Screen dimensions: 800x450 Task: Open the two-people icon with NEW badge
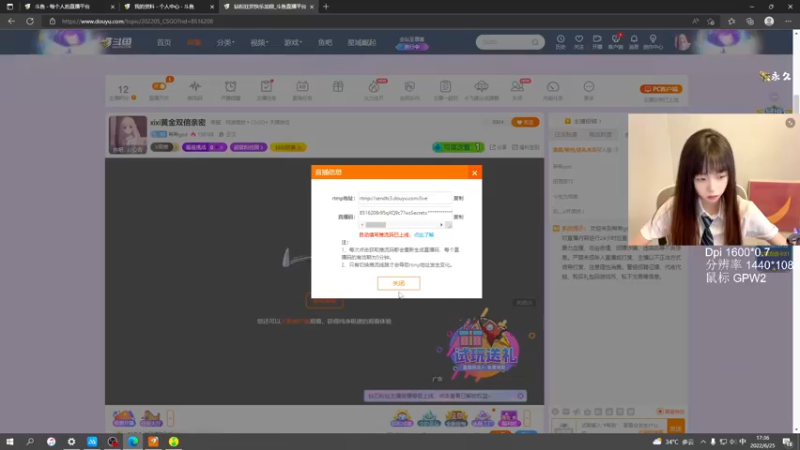tap(517, 87)
